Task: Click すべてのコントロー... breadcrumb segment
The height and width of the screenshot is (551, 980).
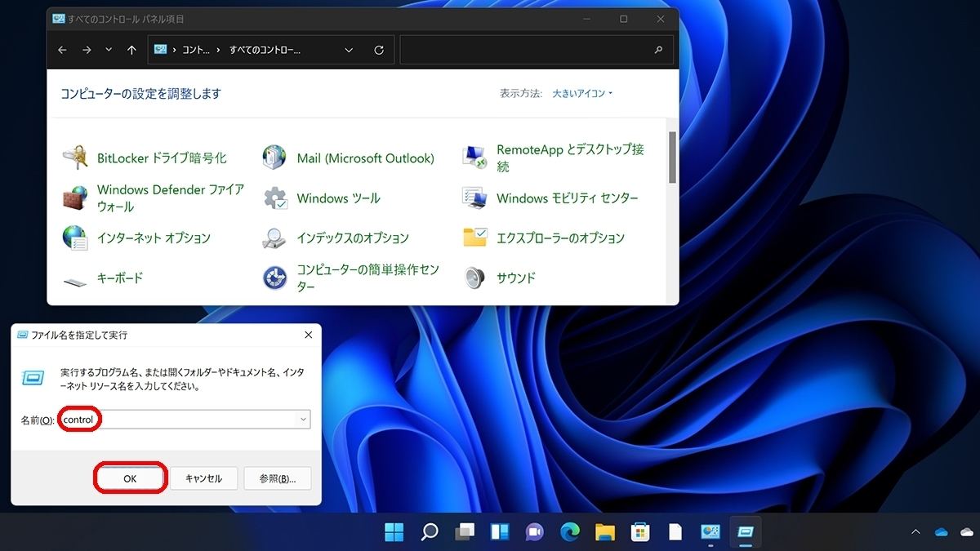Action: 265,50
